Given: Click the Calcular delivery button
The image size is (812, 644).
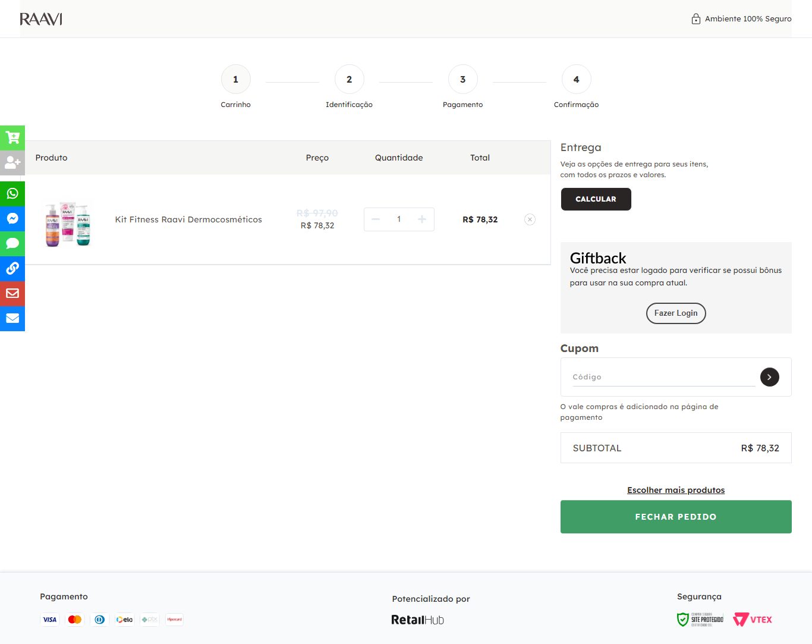Looking at the screenshot, I should click(x=596, y=199).
